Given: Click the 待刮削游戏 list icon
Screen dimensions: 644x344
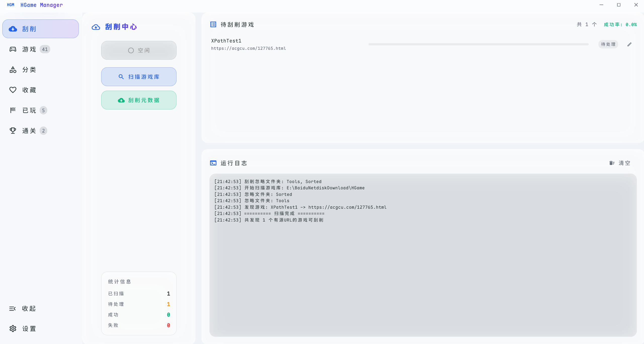Looking at the screenshot, I should (213, 24).
